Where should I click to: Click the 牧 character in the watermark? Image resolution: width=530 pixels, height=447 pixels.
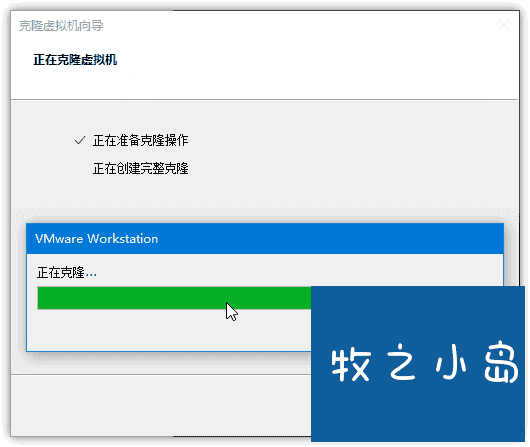351,366
